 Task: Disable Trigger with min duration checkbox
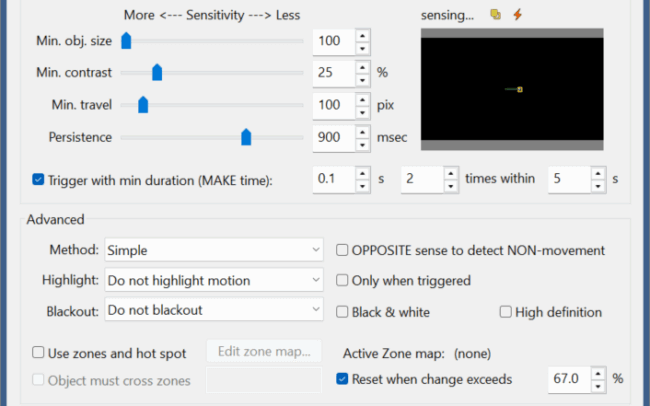click(38, 180)
